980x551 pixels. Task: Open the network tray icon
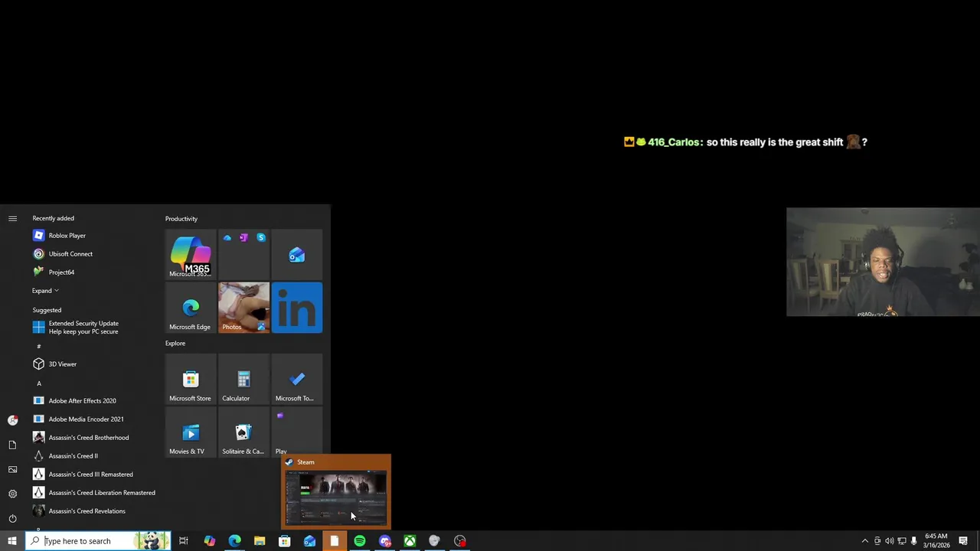point(901,541)
